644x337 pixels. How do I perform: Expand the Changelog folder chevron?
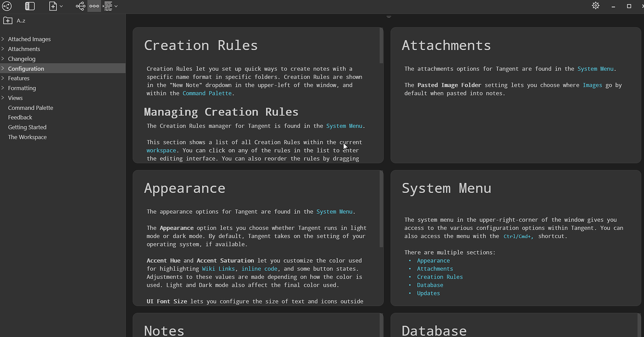pos(3,59)
